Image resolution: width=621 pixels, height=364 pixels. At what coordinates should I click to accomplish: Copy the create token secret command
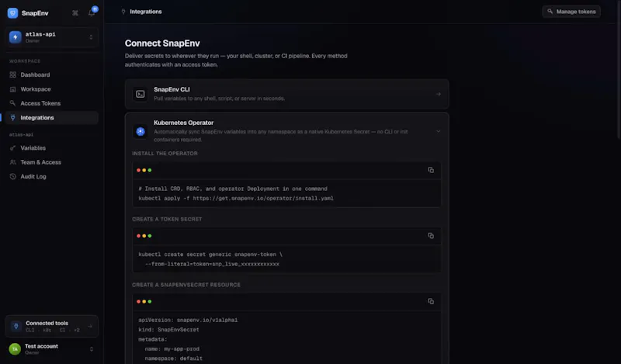click(x=431, y=236)
